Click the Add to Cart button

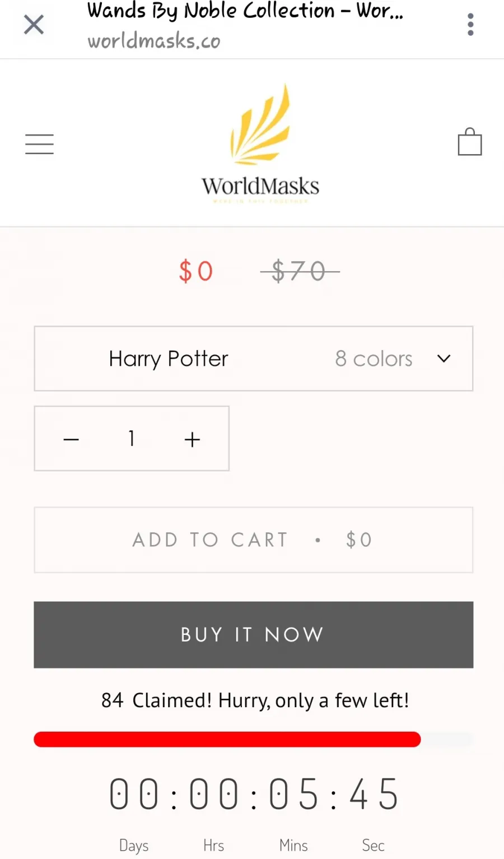pos(254,540)
